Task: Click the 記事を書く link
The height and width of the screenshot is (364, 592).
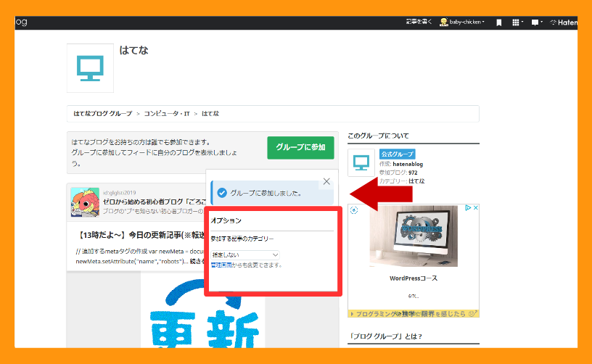Action: click(419, 22)
